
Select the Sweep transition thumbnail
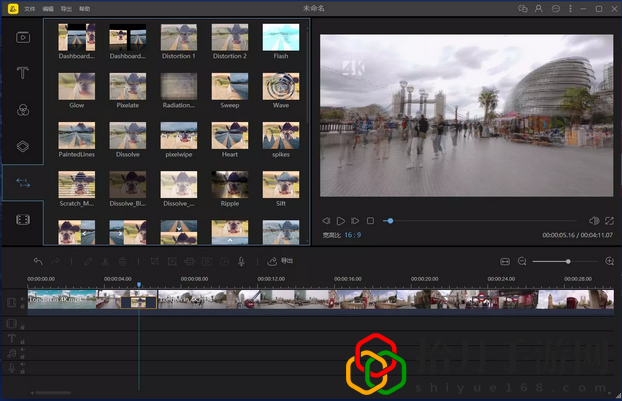pos(230,86)
